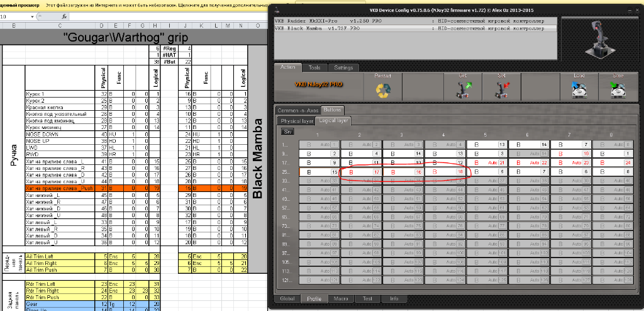Click the Restart recycle-arrows icon
644x311 pixels.
(x=383, y=91)
